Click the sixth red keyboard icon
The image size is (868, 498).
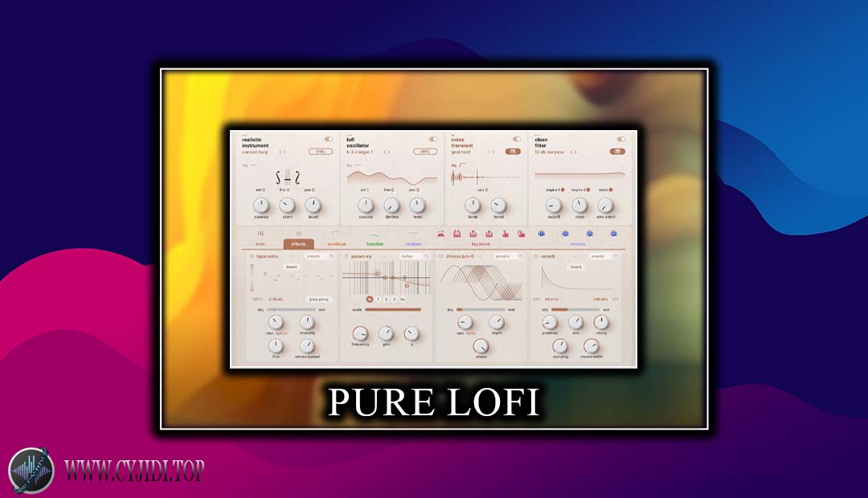[x=521, y=234]
